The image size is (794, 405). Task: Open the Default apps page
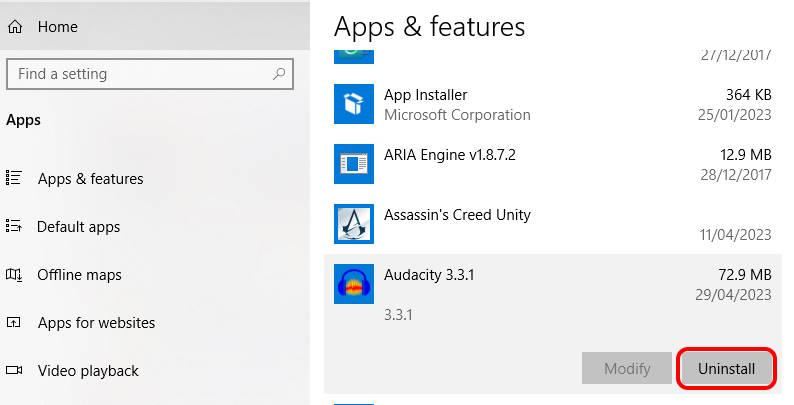[78, 226]
